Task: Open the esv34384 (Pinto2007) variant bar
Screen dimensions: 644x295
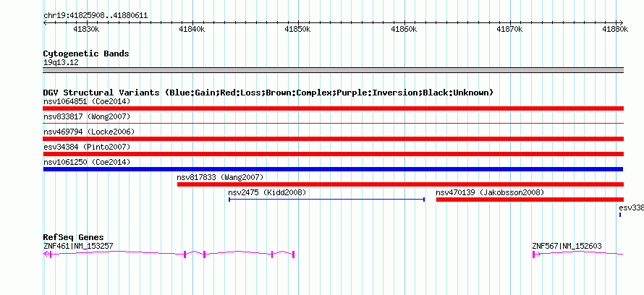Action: 333,154
